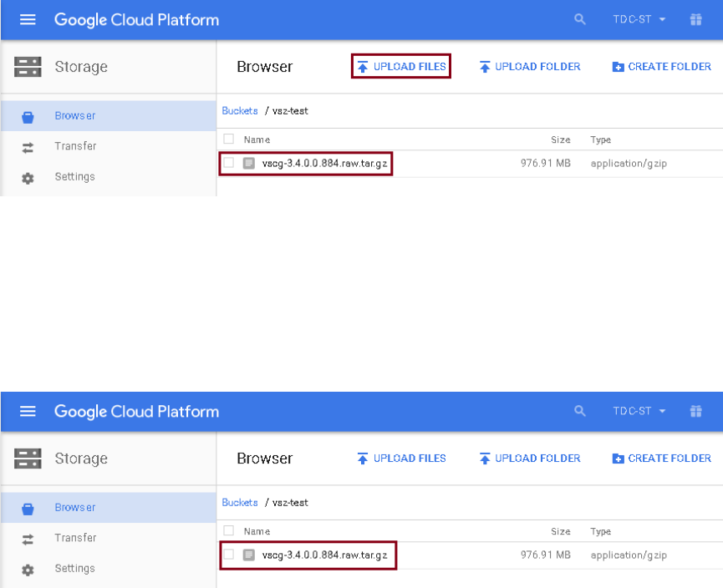Open the hamburger navigation menu in upper panel
This screenshot has width=723, height=588.
click(x=28, y=19)
